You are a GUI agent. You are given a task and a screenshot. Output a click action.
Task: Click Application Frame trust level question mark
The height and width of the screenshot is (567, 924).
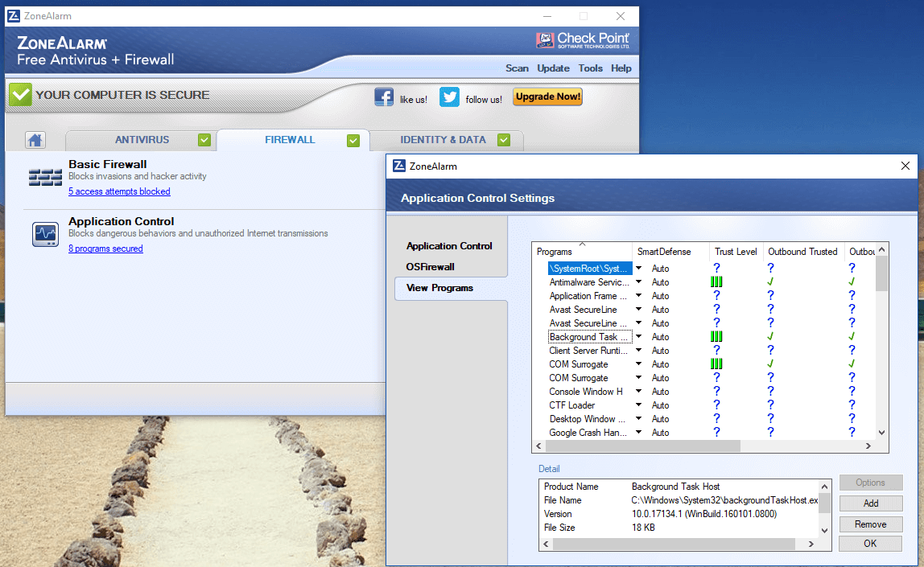(x=716, y=296)
